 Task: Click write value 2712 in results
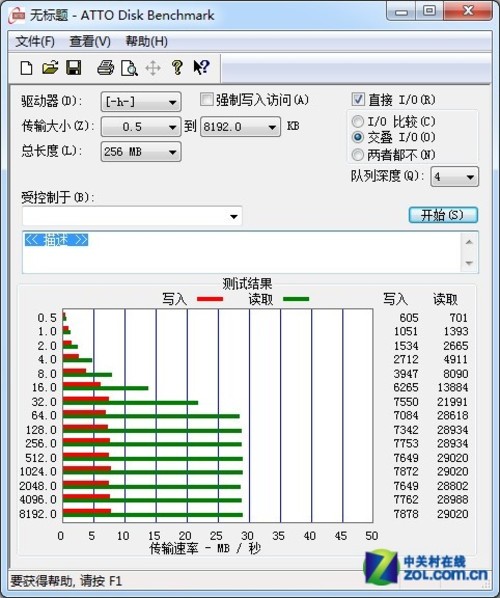click(x=406, y=359)
